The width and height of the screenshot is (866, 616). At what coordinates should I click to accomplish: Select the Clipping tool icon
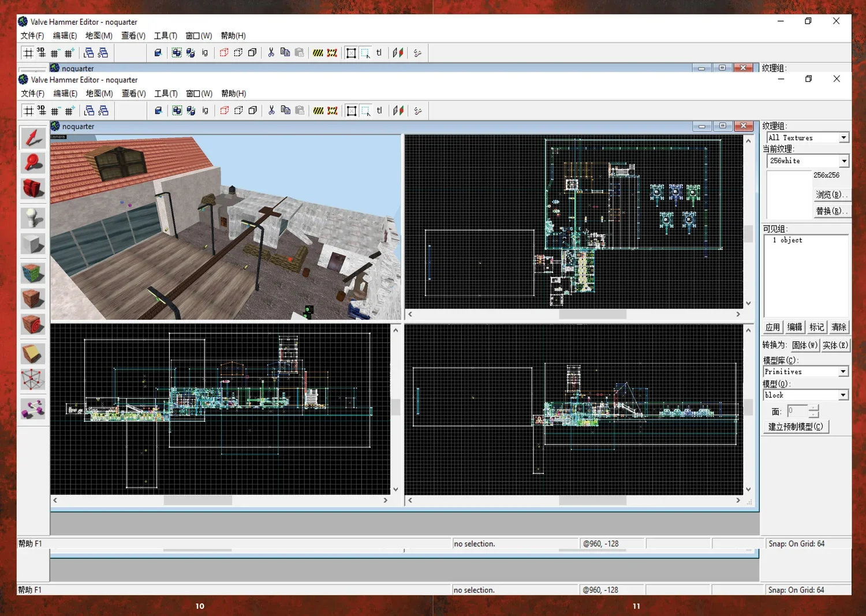33,353
